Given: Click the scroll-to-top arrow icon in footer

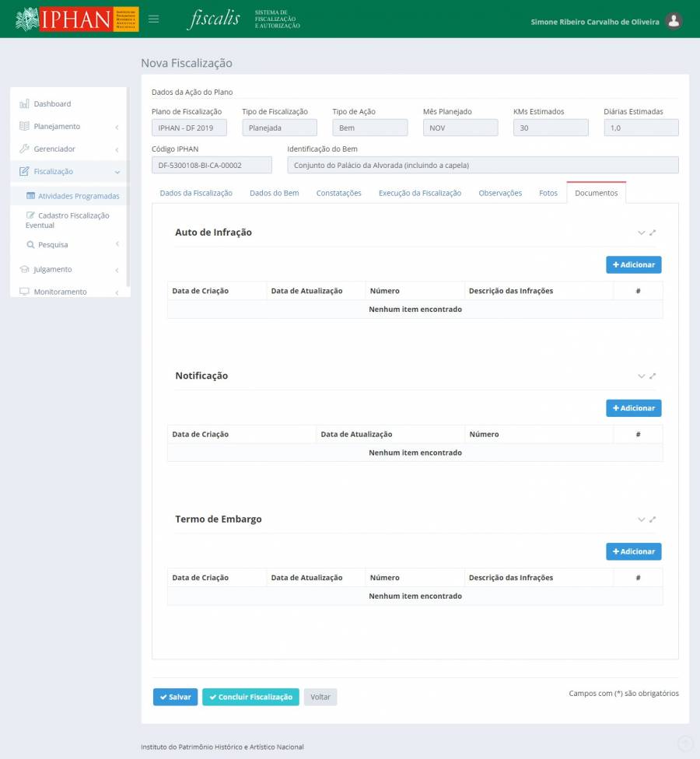Looking at the screenshot, I should click(684, 743).
